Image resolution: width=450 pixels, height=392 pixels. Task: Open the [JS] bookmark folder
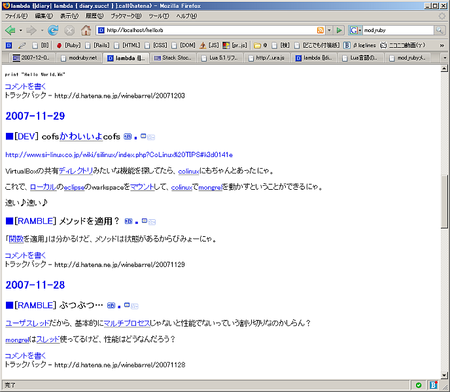209,45
